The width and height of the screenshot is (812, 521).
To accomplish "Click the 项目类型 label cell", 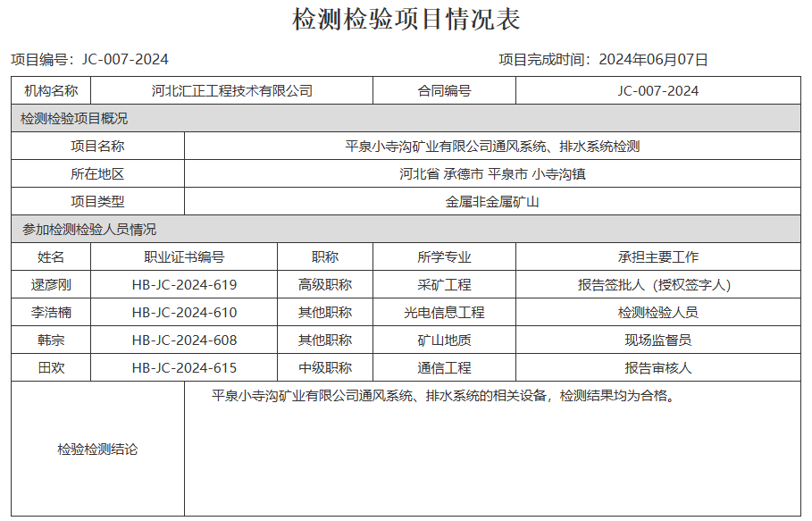I will click(98, 201).
